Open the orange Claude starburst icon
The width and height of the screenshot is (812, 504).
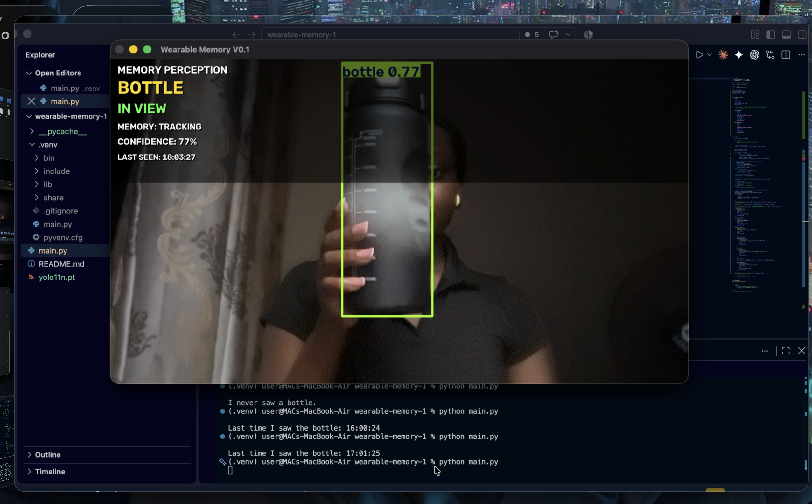click(x=723, y=55)
